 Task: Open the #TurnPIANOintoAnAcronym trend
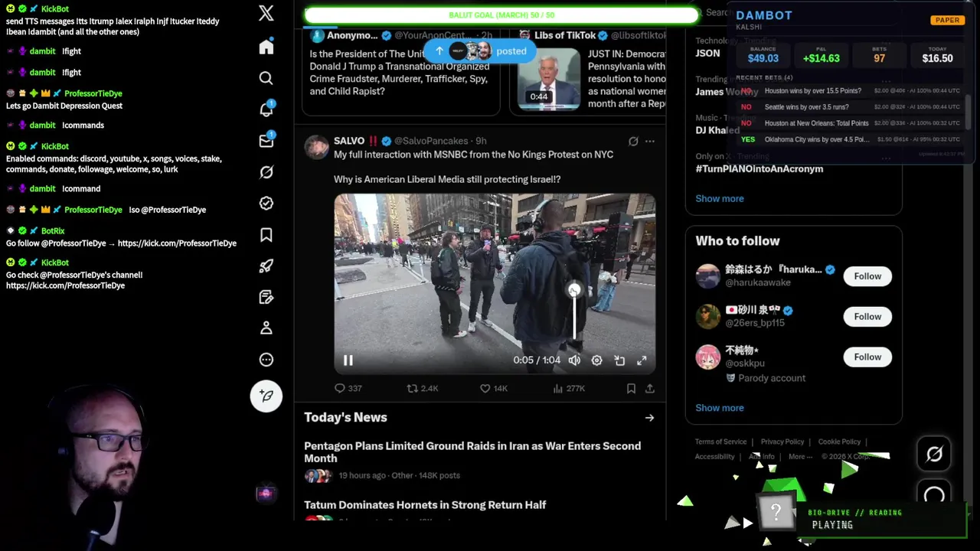pyautogui.click(x=759, y=169)
